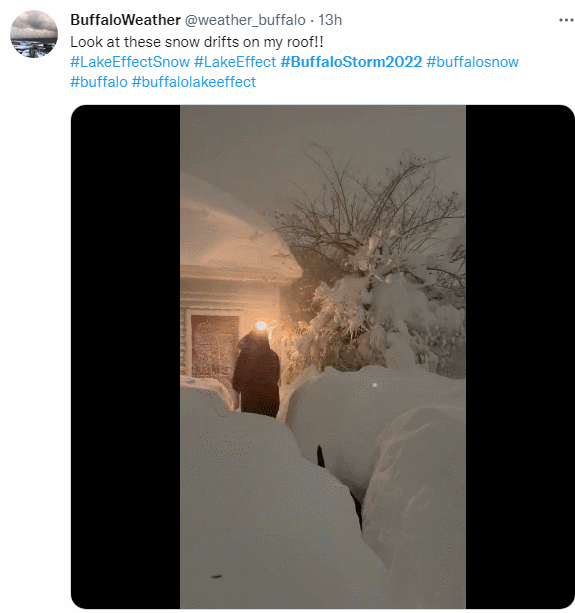Open the BuffaloWeather profile avatar

[x=34, y=34]
